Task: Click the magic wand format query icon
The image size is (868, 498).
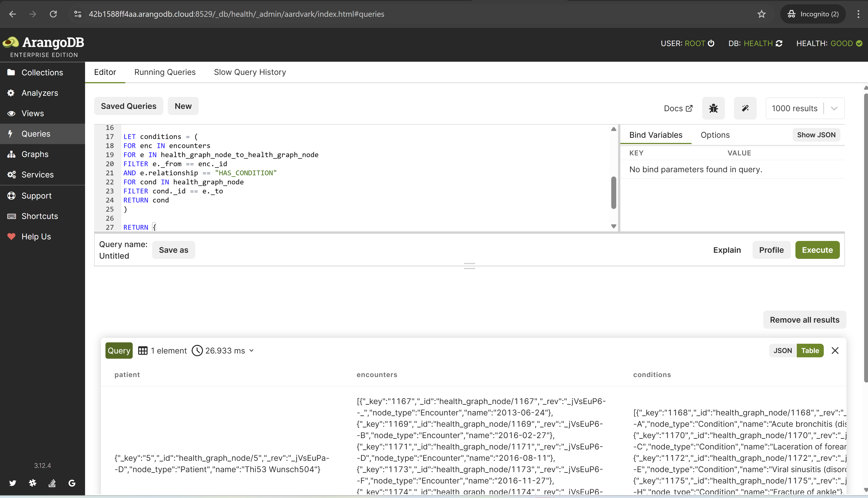Action: point(745,108)
